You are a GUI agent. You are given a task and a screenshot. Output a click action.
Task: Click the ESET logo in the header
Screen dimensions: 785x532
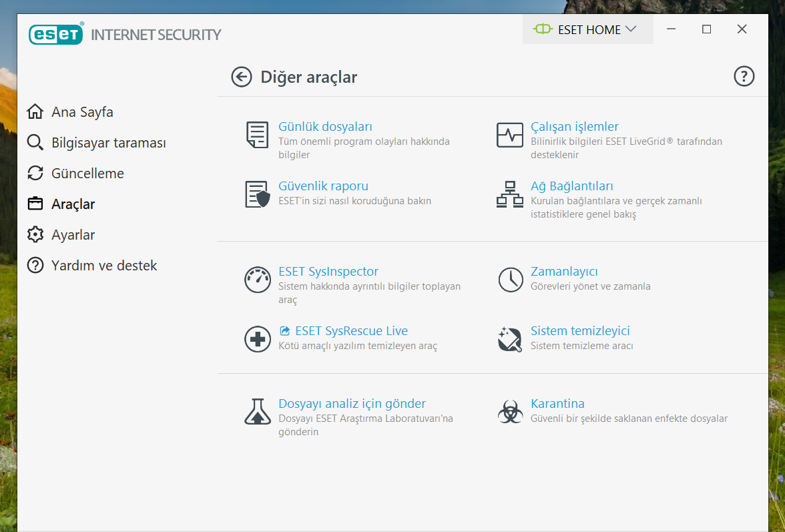[56, 33]
